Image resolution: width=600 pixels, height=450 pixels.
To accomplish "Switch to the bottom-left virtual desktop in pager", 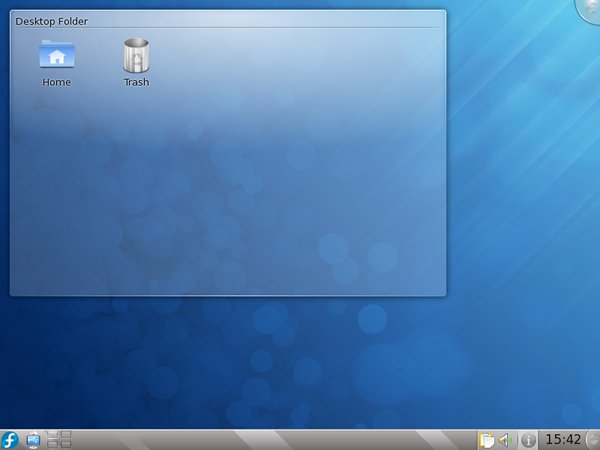I will pos(52,444).
